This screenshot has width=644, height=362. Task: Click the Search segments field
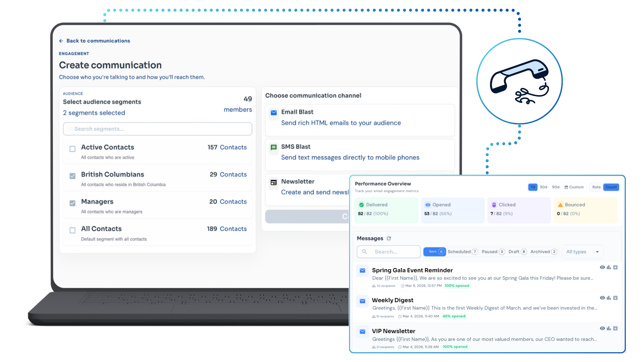point(158,129)
